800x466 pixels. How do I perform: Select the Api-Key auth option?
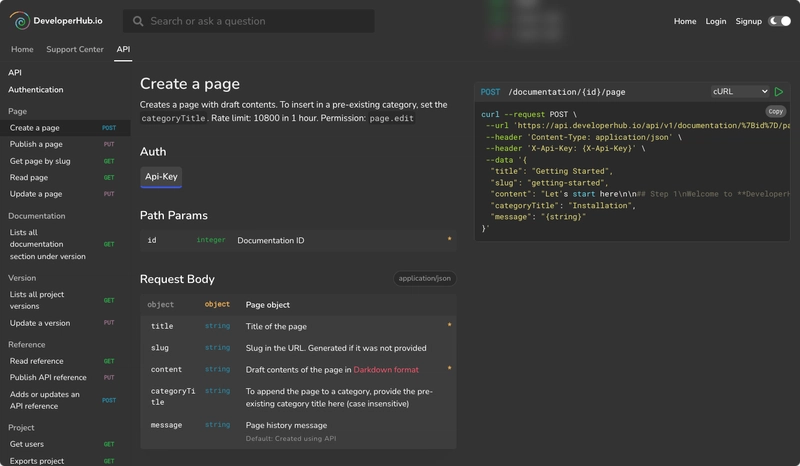coord(161,177)
